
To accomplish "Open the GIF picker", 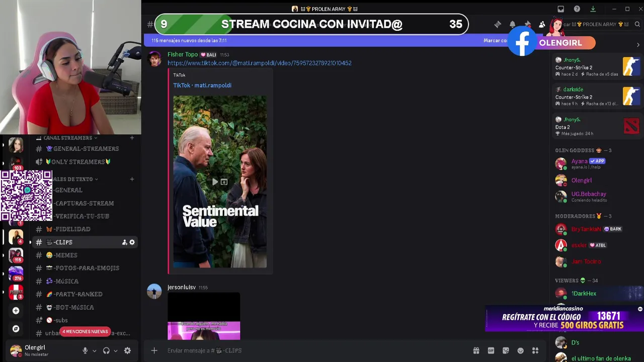I will click(491, 350).
